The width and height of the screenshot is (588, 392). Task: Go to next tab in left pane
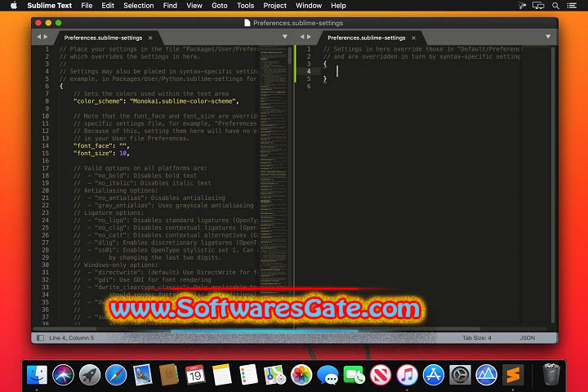[x=46, y=37]
